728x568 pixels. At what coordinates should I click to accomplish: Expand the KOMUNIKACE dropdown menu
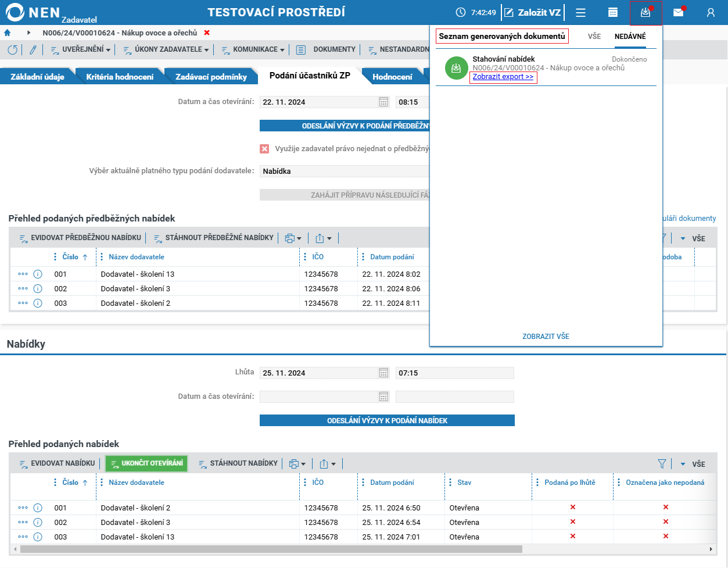253,50
